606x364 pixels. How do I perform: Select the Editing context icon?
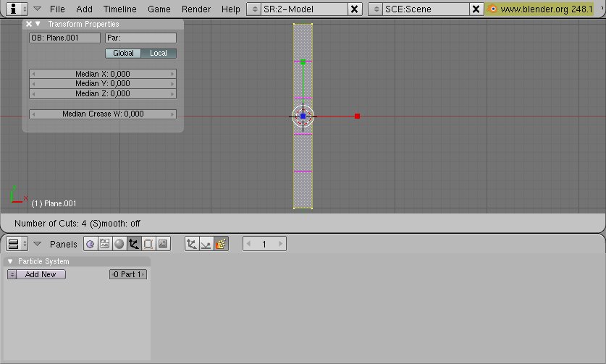[148, 244]
